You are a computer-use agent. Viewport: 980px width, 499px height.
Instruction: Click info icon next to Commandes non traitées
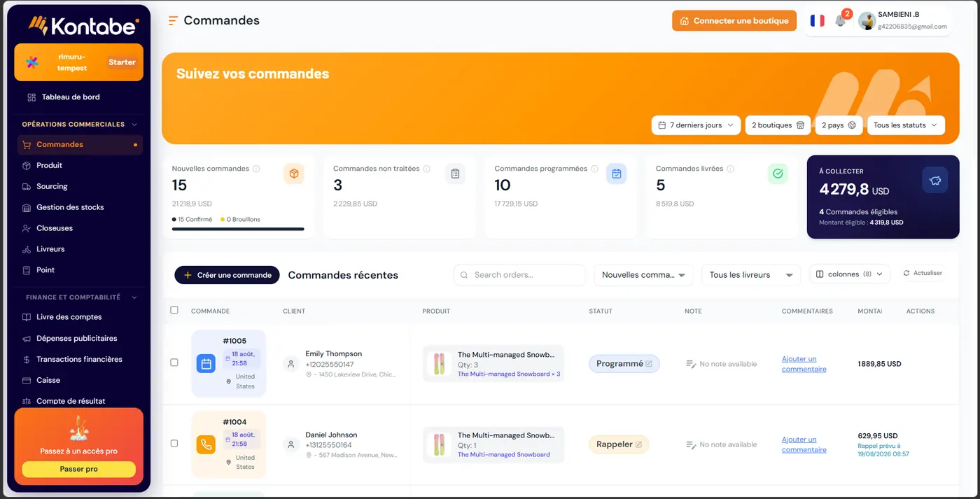pos(427,169)
